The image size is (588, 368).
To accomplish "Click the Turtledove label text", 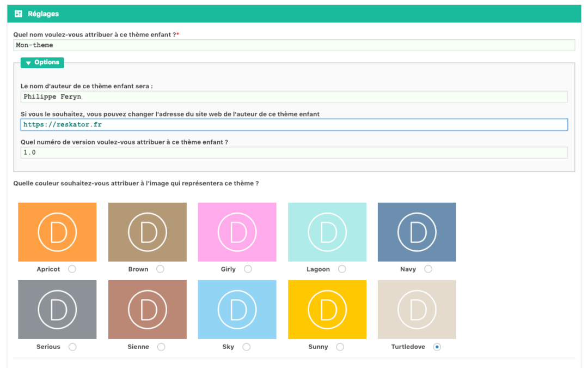I will pyautogui.click(x=408, y=347).
